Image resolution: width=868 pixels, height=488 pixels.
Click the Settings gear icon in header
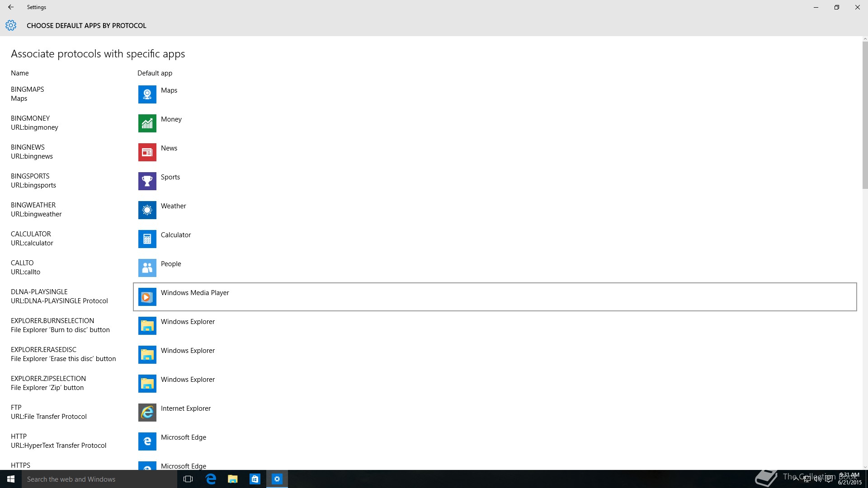11,25
